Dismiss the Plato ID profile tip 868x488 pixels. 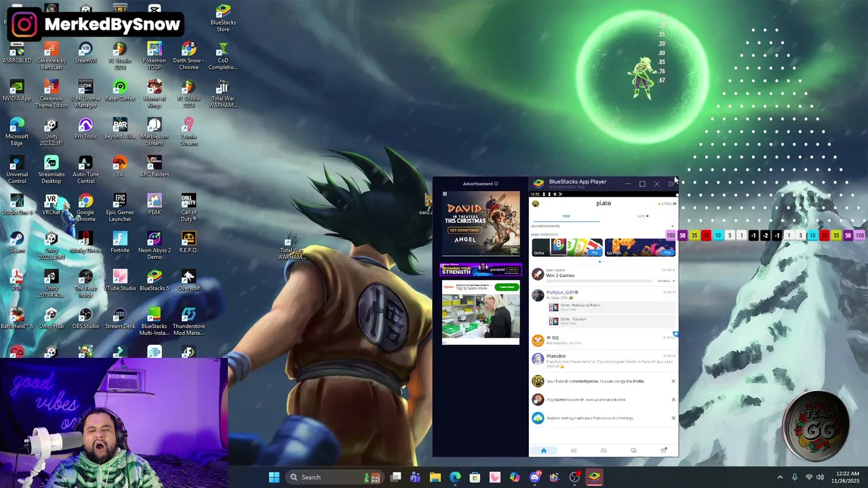coord(673,381)
